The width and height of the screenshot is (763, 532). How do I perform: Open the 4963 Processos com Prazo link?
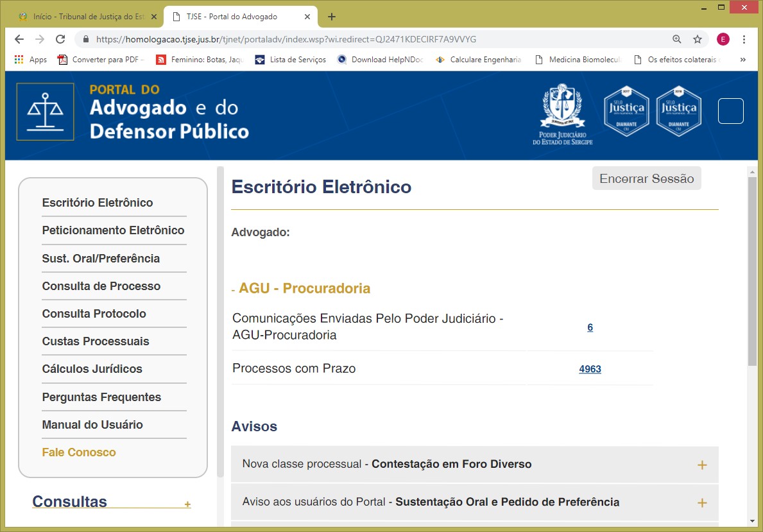pyautogui.click(x=590, y=369)
